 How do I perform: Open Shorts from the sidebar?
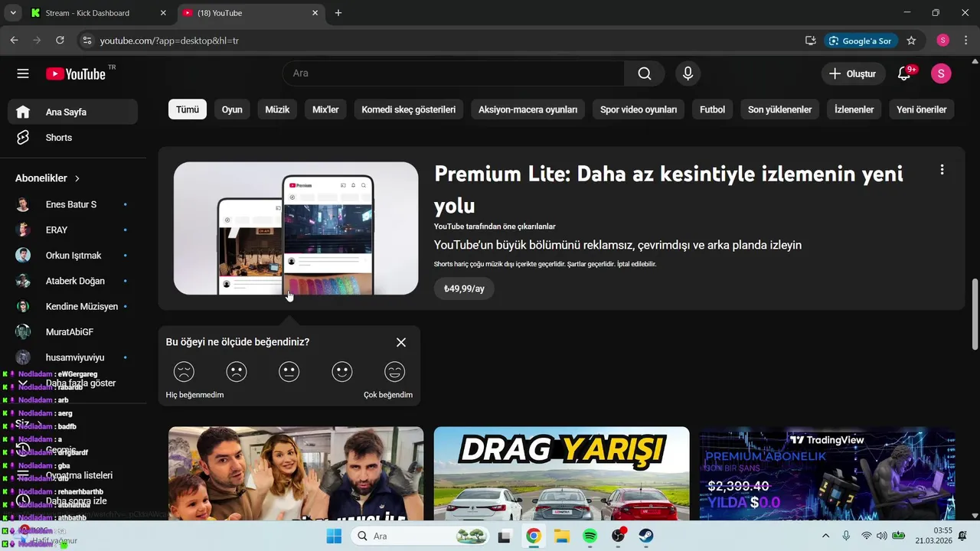point(73,138)
